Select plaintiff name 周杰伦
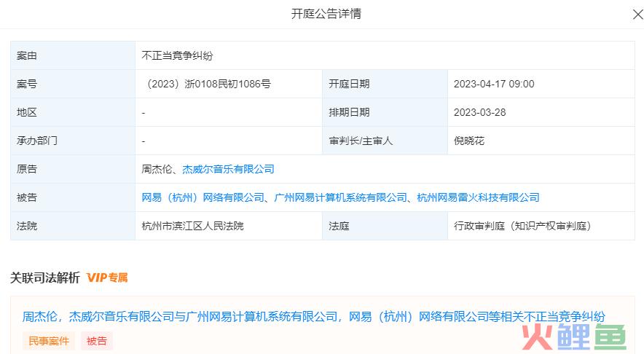Image resolution: width=644 pixels, height=354 pixels. tap(157, 169)
